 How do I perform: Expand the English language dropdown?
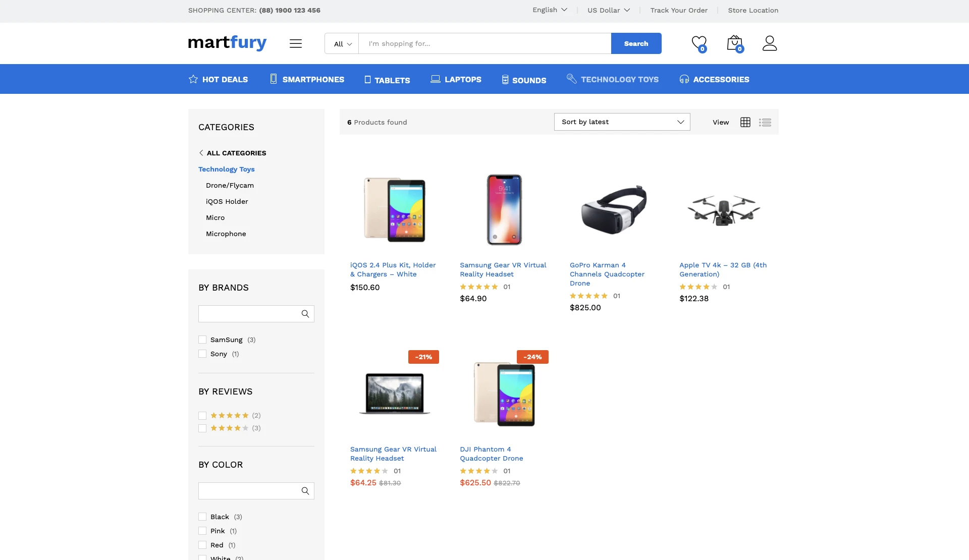pyautogui.click(x=550, y=10)
